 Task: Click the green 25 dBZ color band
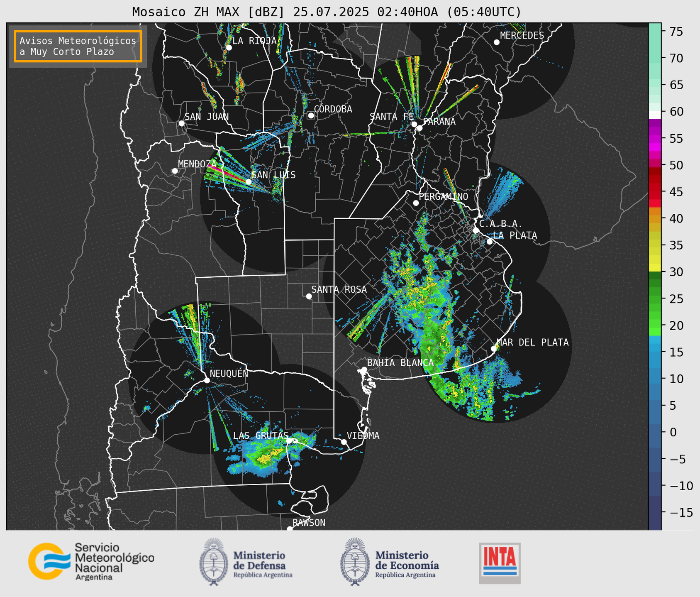(x=655, y=298)
